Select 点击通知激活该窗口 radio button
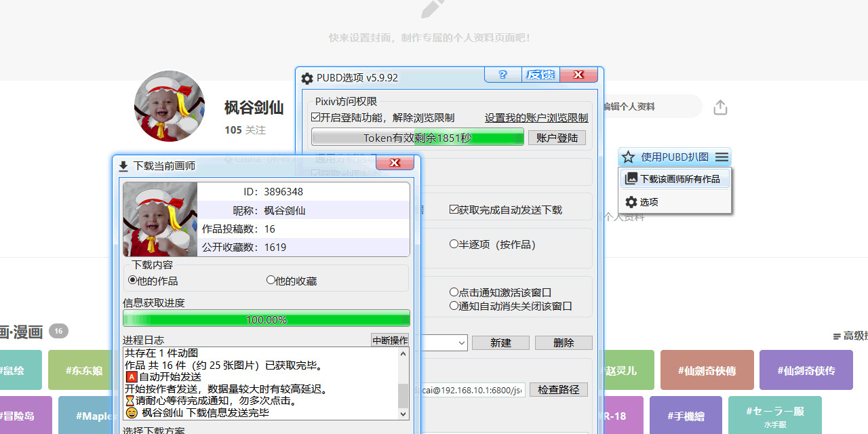868x434 pixels. pos(454,292)
